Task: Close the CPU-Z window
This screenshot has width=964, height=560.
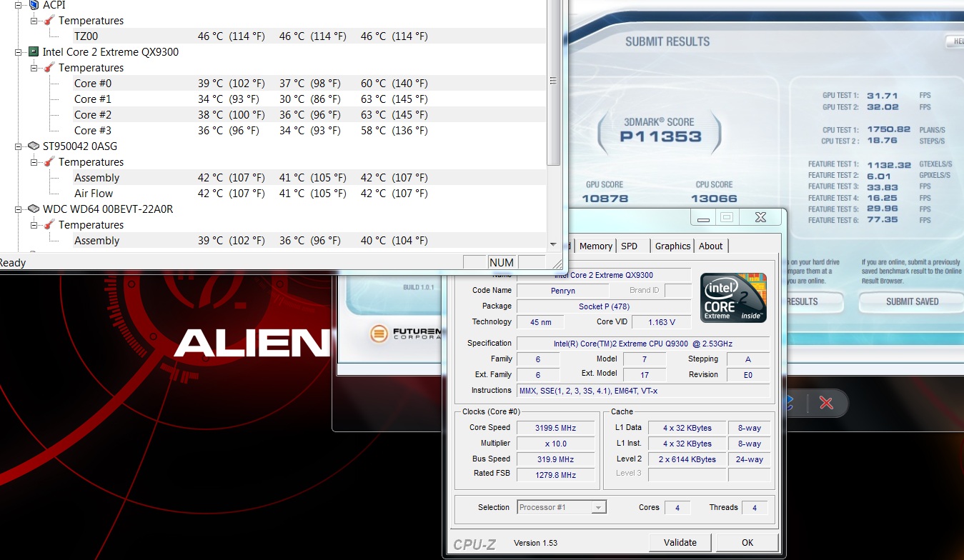Action: point(760,218)
